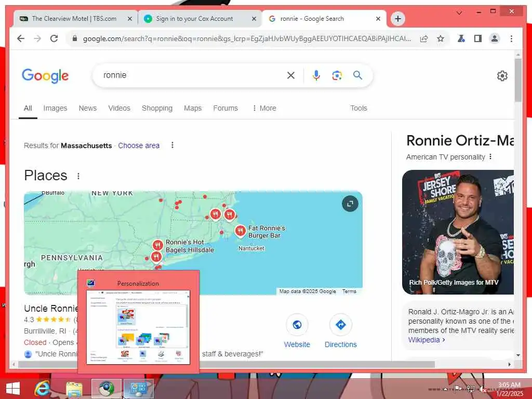
Task: Open Places section three-dot menu
Action: pyautogui.click(x=78, y=176)
